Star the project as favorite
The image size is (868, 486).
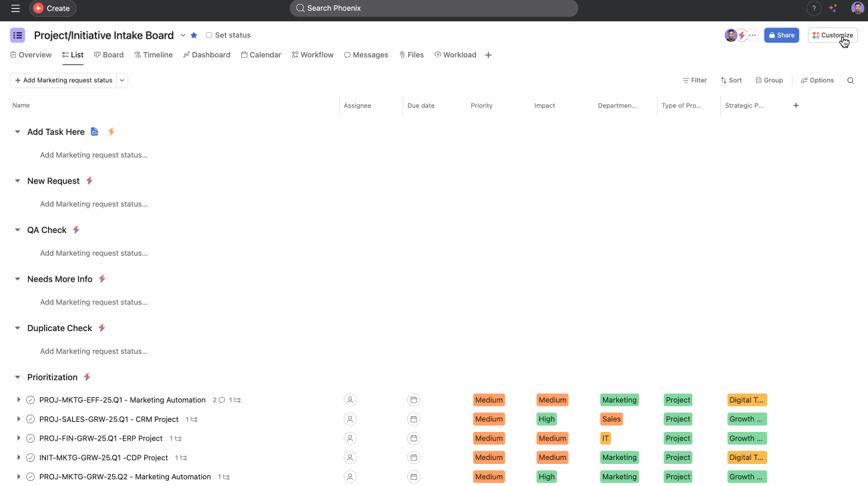[194, 35]
